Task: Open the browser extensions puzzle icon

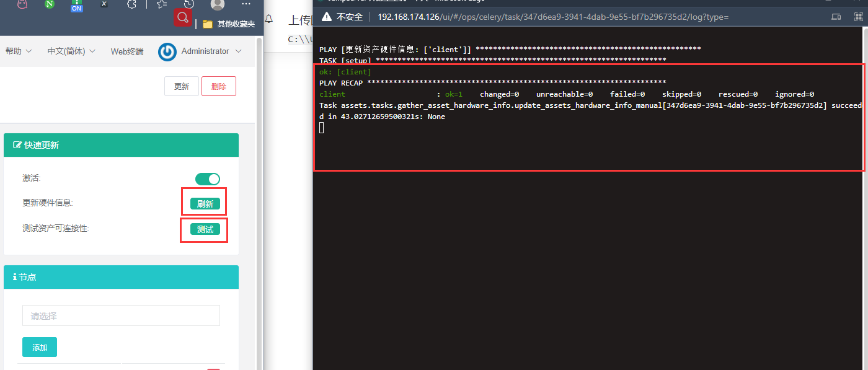Action: (131, 4)
